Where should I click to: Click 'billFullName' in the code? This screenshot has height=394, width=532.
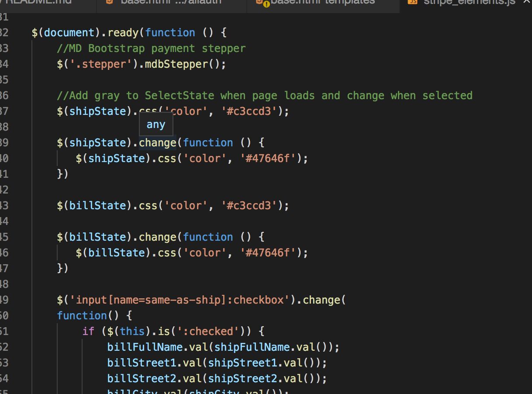pyautogui.click(x=145, y=347)
